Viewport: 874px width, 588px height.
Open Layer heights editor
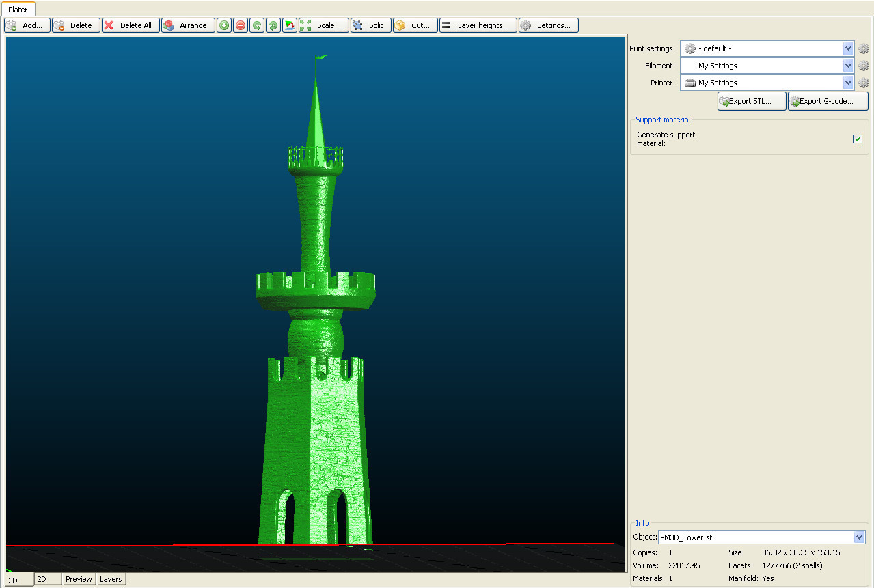coord(478,25)
